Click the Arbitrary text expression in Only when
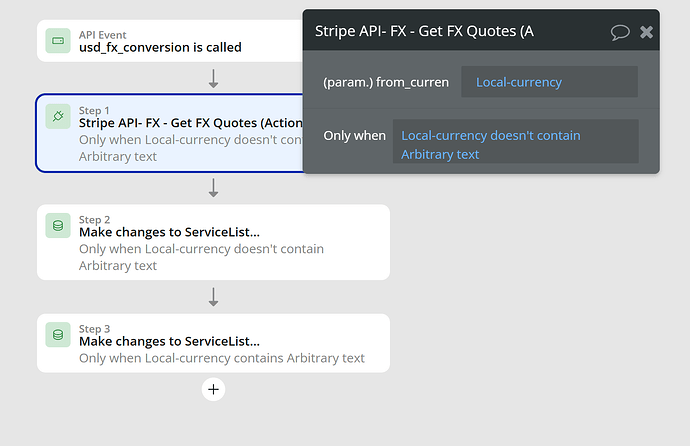This screenshot has height=446, width=690. [440, 154]
